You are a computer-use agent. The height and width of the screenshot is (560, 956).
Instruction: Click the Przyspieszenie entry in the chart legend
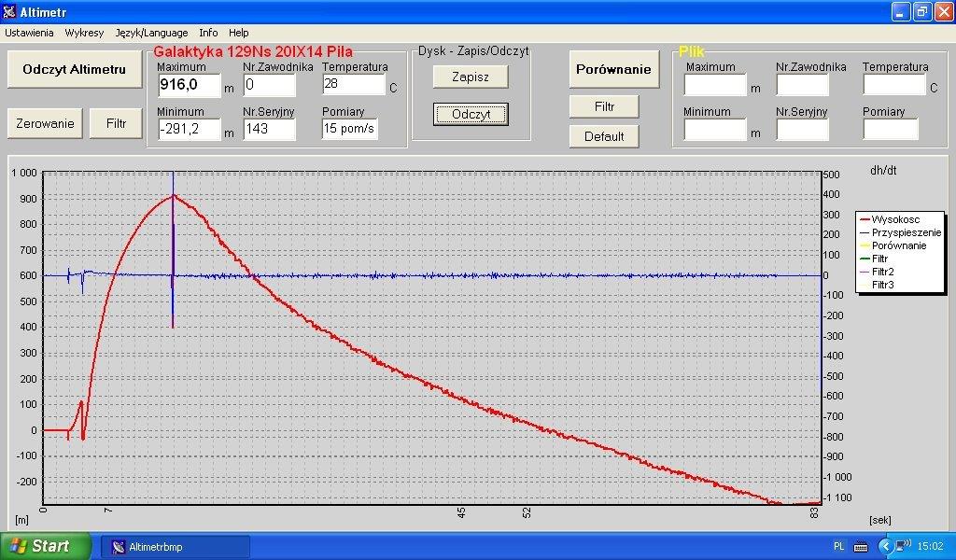click(x=906, y=232)
